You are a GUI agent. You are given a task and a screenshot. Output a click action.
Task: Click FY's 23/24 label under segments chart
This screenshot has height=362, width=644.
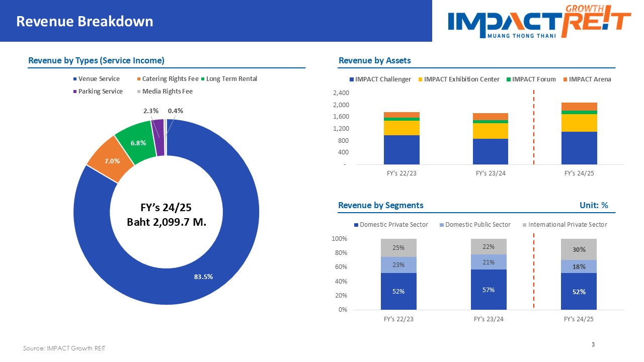pyautogui.click(x=489, y=319)
